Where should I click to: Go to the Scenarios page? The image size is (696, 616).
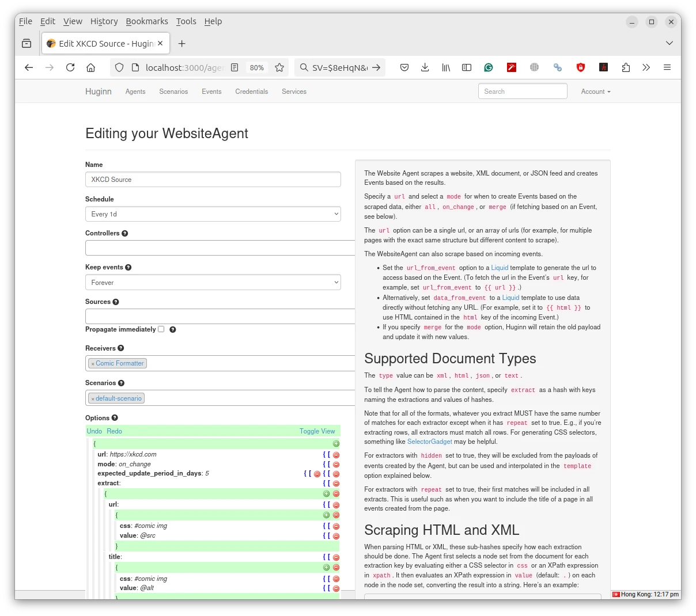click(x=173, y=92)
